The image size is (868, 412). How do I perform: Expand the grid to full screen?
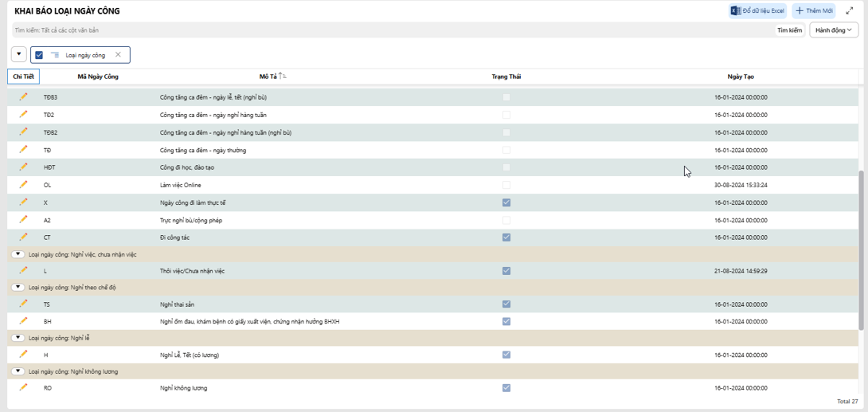pyautogui.click(x=850, y=10)
